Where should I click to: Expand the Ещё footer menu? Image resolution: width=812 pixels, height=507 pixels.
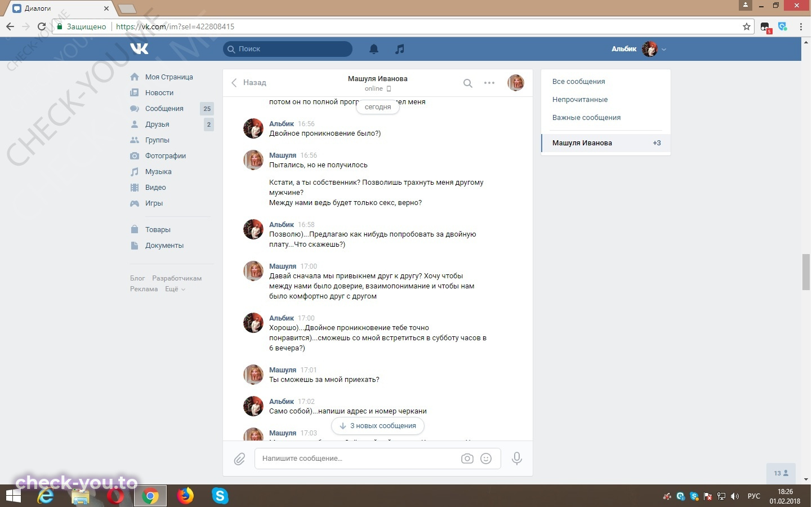pos(175,289)
